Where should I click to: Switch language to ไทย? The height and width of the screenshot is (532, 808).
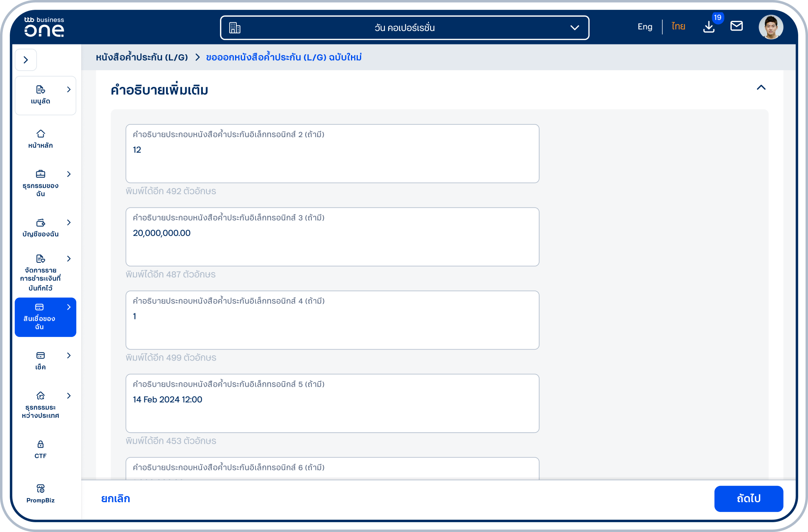click(678, 27)
